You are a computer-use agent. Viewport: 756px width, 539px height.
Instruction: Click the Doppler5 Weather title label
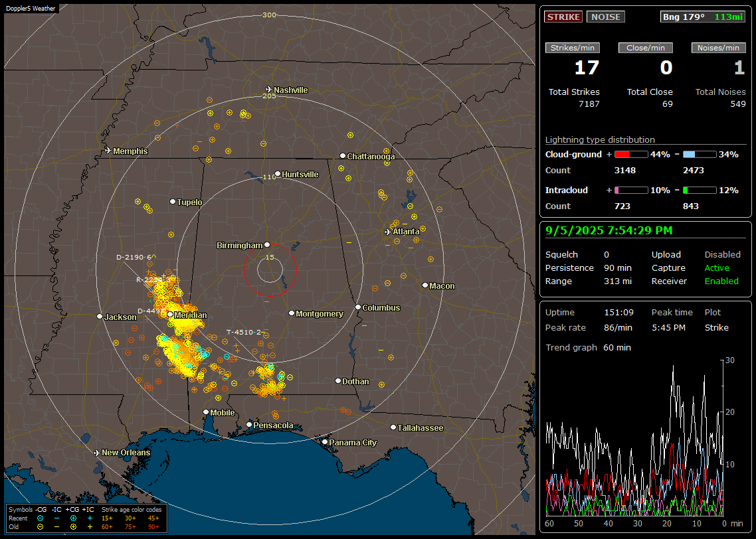(31, 9)
